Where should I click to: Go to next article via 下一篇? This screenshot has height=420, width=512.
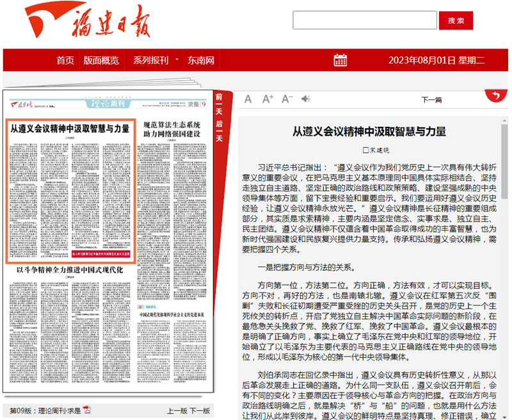[x=431, y=100]
